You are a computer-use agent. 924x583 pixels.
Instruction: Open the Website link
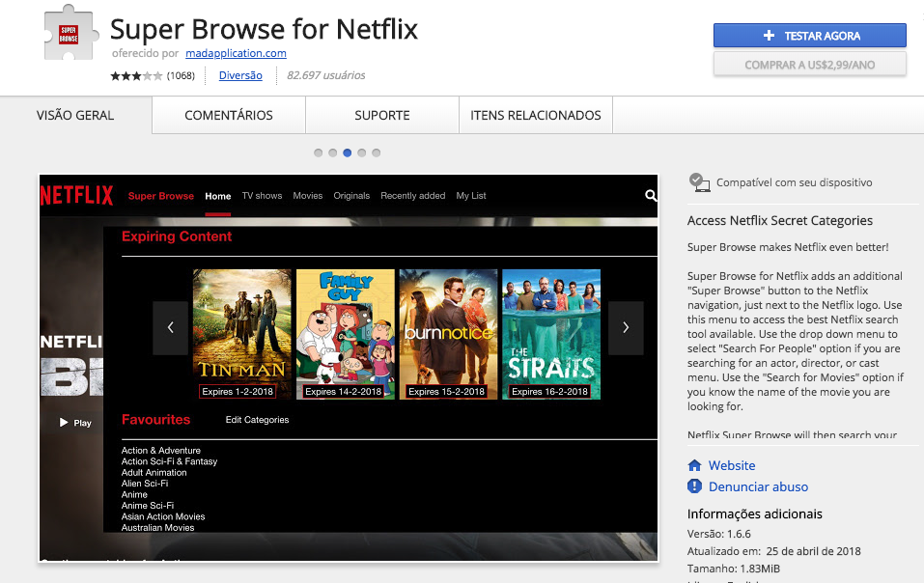[732, 465]
